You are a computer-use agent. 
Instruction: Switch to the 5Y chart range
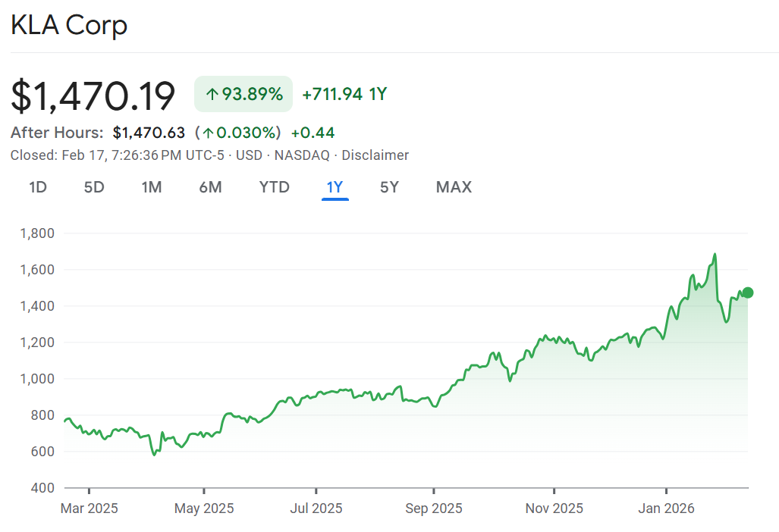389,187
